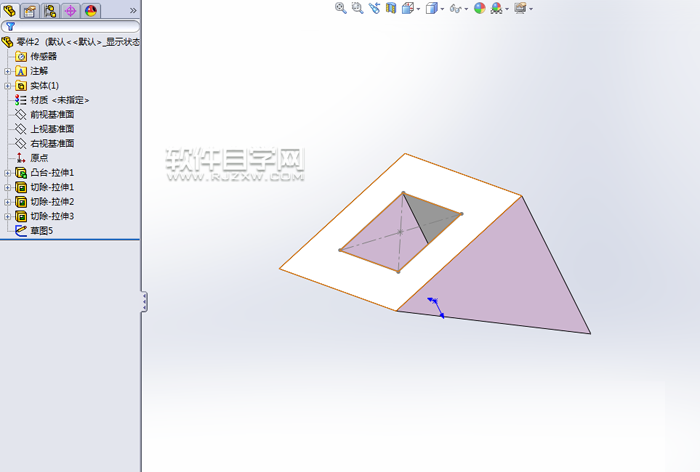The image size is (700, 472).
Task: Click the feature tree filter input field
Action: pyautogui.click(x=75, y=27)
